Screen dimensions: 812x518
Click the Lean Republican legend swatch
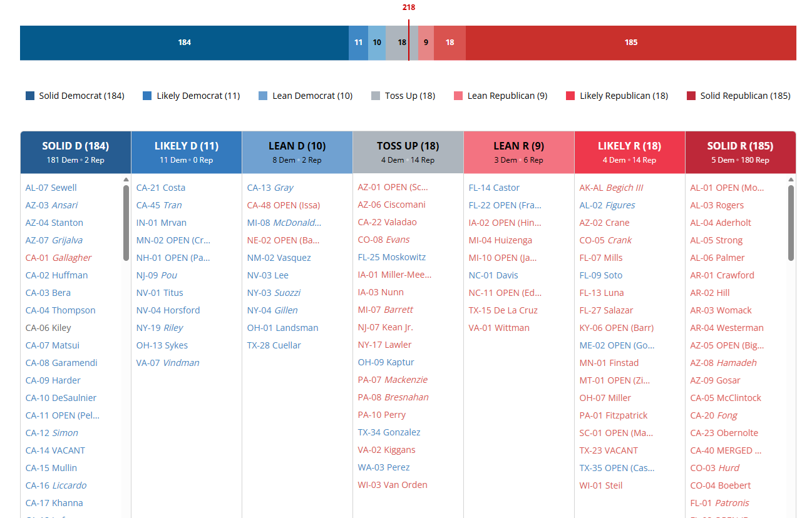(458, 96)
